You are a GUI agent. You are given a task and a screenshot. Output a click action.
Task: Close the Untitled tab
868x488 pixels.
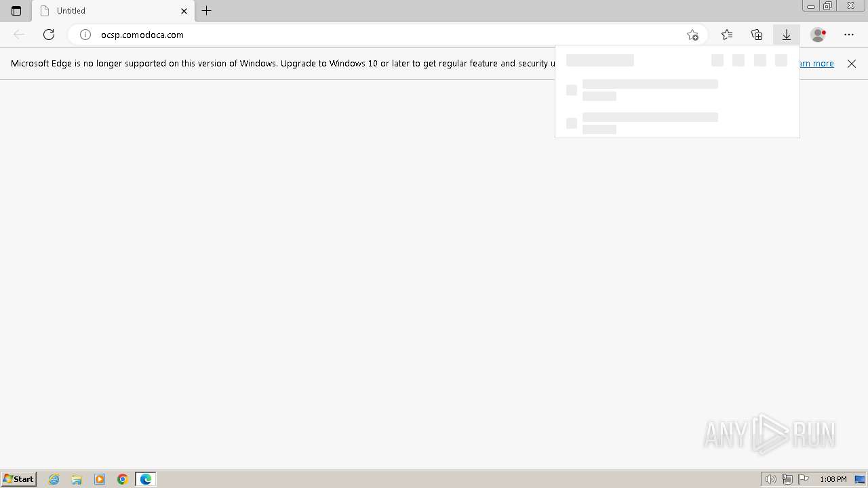click(x=184, y=11)
